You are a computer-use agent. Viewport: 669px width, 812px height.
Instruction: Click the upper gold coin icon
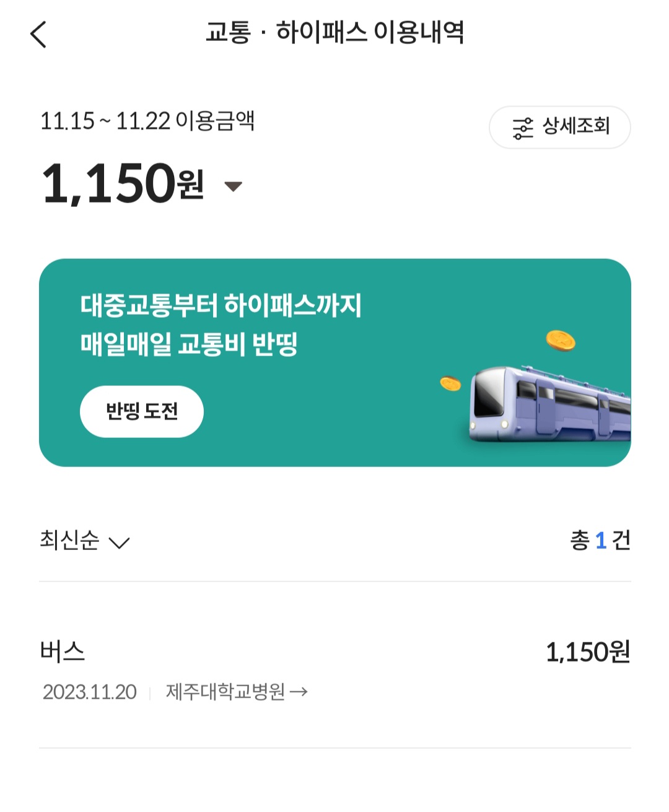click(x=560, y=340)
